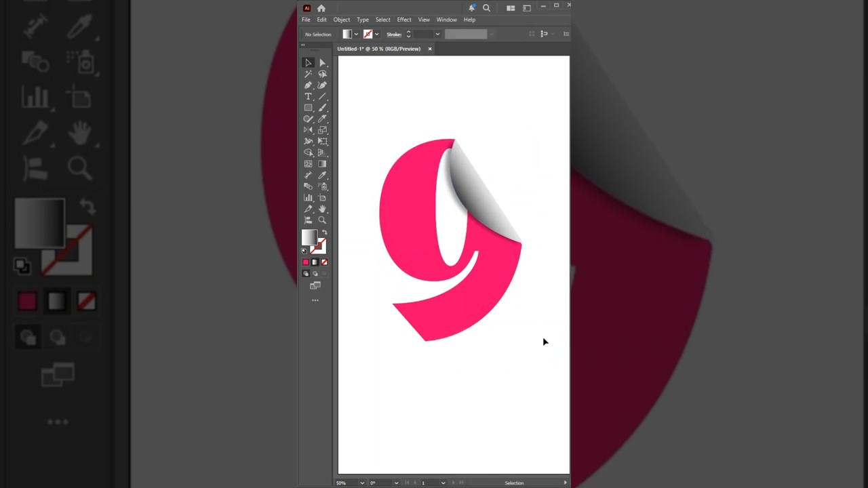
Task: Click the Stroke label link
Action: pyautogui.click(x=394, y=34)
